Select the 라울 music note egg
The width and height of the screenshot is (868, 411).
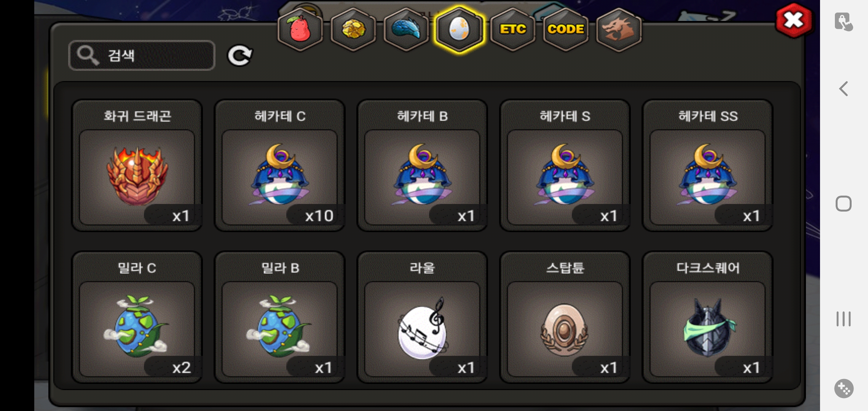pos(422,317)
